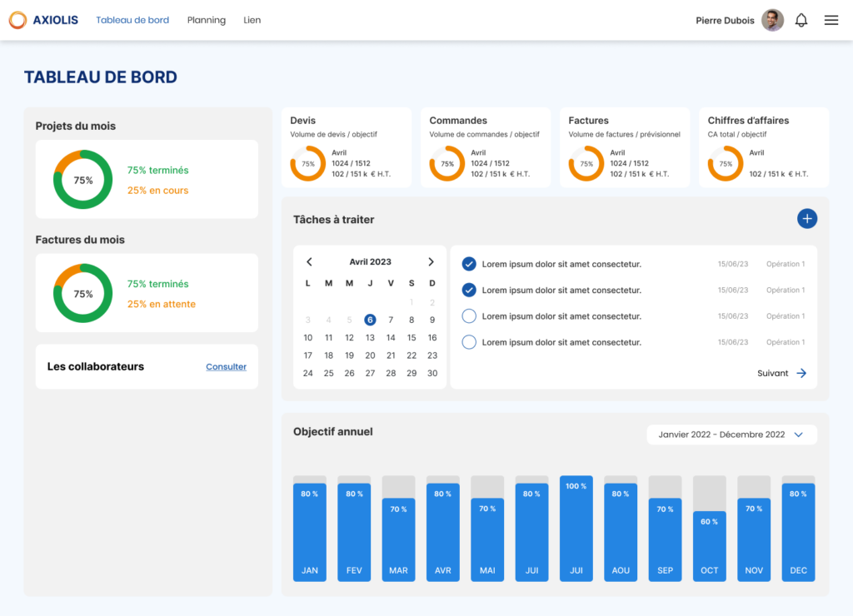853x616 pixels.
Task: Go to next calendar month
Action: (431, 262)
